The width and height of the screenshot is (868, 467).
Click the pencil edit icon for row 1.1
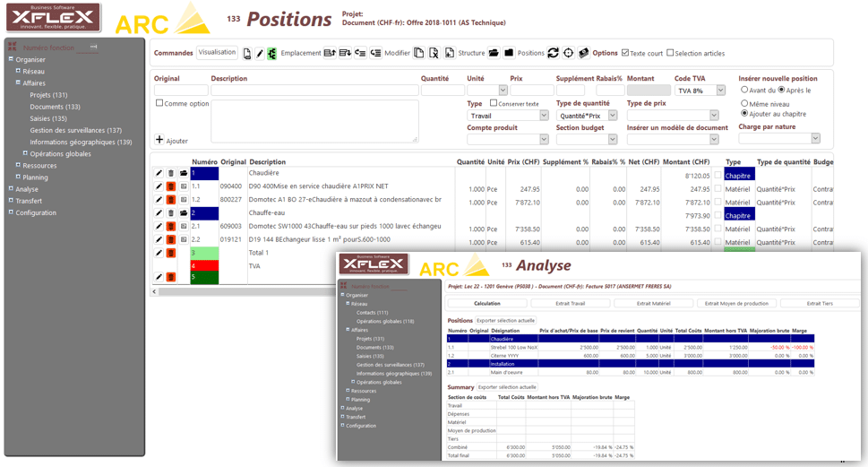point(159,186)
